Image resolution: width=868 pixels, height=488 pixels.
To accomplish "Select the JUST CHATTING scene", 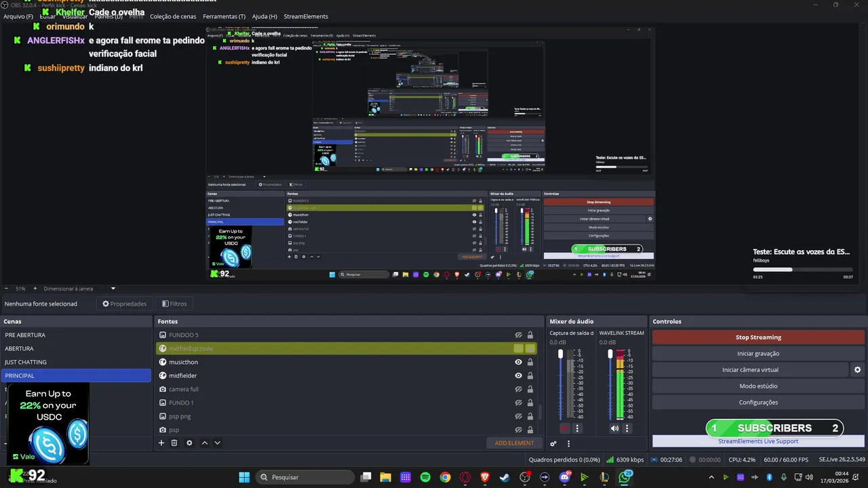I will [76, 362].
